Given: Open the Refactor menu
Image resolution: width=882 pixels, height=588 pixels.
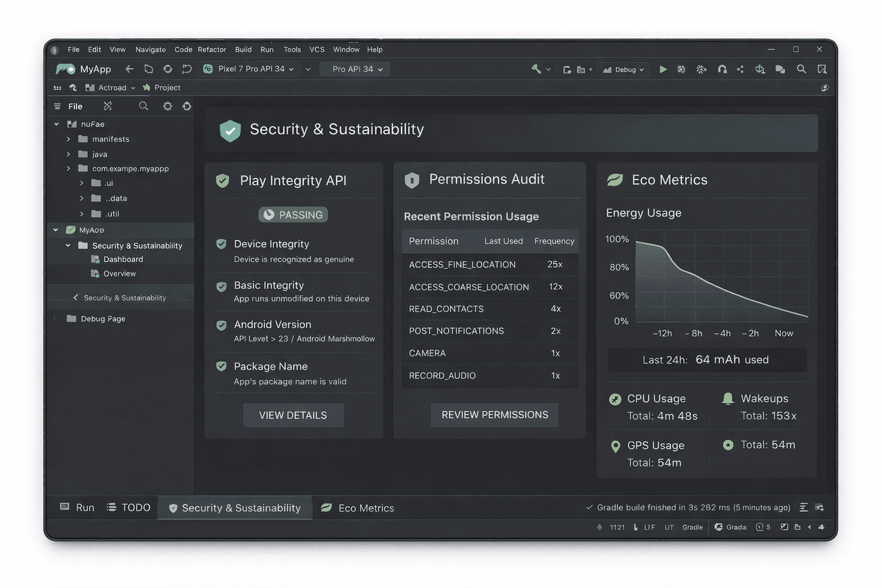Looking at the screenshot, I should coord(212,49).
